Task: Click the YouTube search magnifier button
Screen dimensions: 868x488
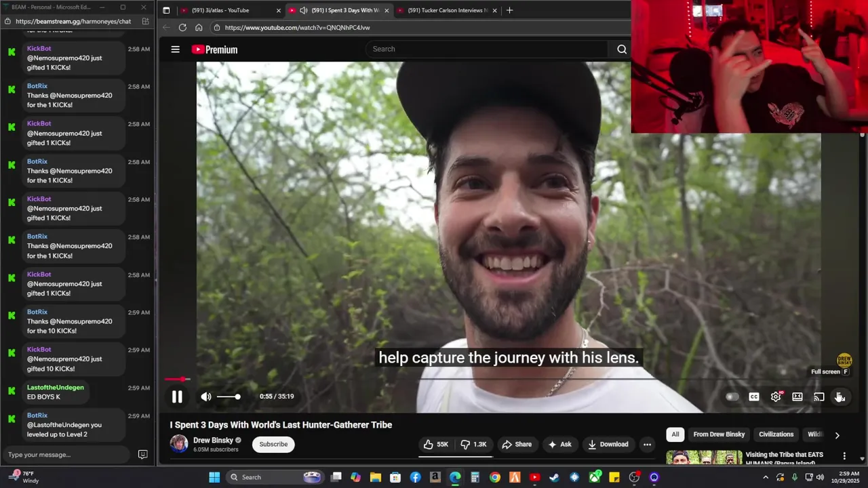Action: point(622,49)
